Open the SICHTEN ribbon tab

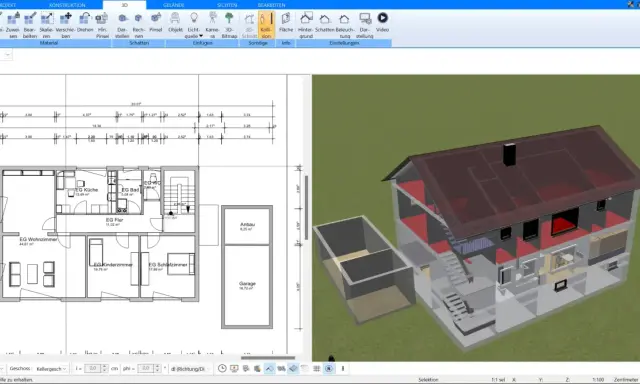click(x=227, y=5)
